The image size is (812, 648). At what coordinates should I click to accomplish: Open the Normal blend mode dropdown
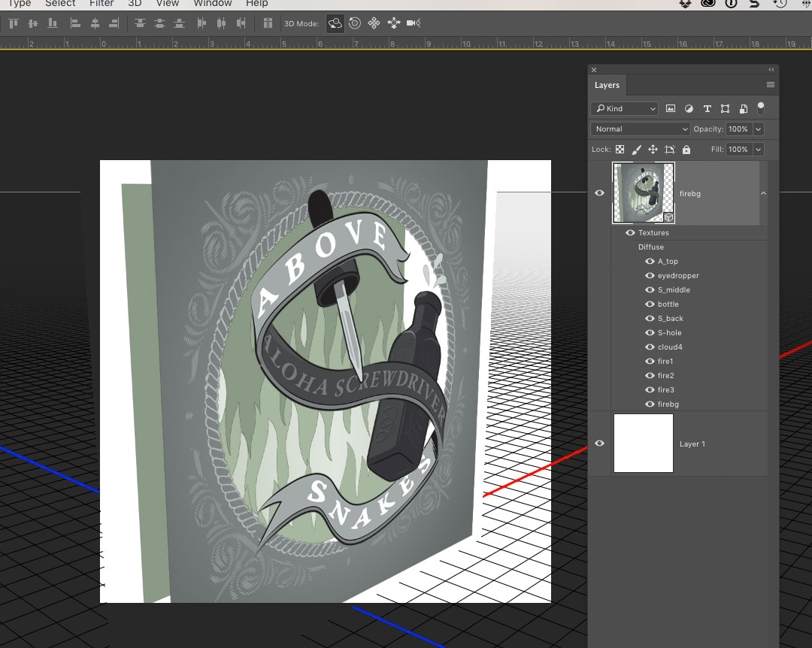pyautogui.click(x=640, y=129)
